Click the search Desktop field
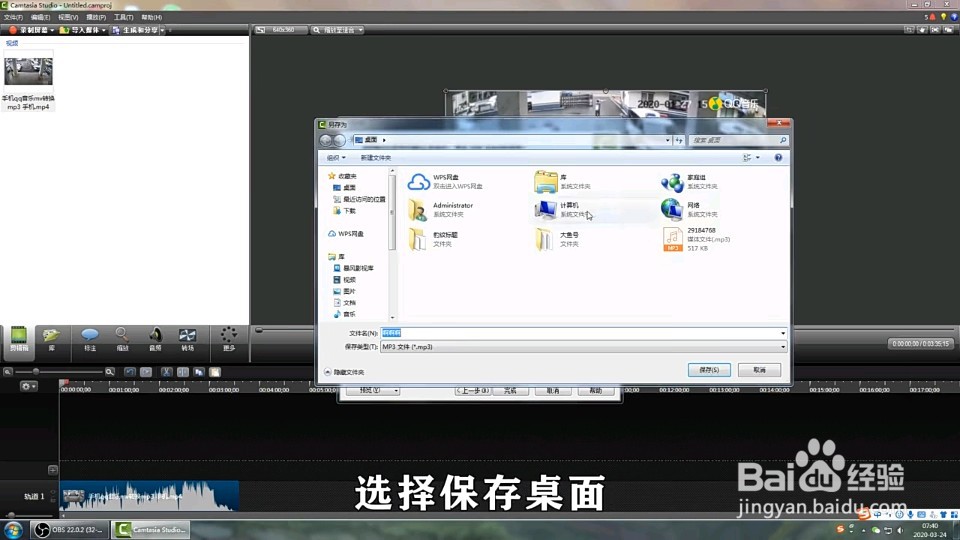This screenshot has width=960, height=540. (x=738, y=140)
